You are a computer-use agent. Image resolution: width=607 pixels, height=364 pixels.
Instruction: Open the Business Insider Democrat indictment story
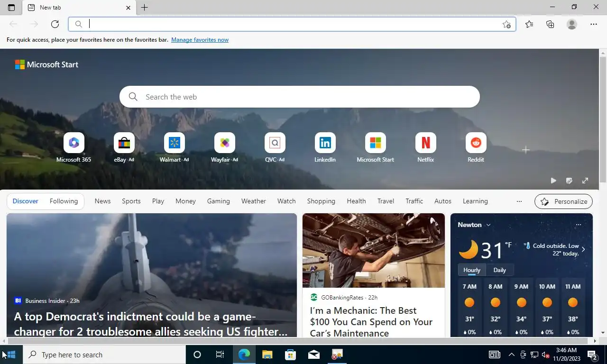(151, 324)
